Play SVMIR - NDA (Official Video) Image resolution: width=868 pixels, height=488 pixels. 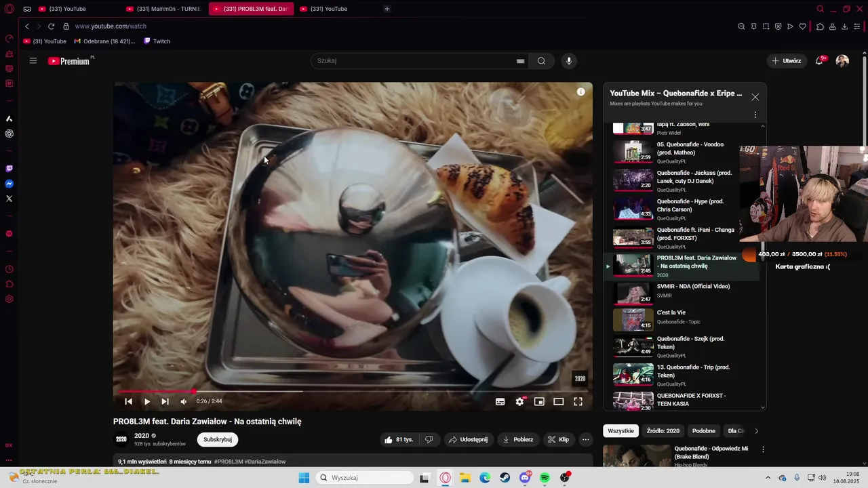click(x=685, y=293)
